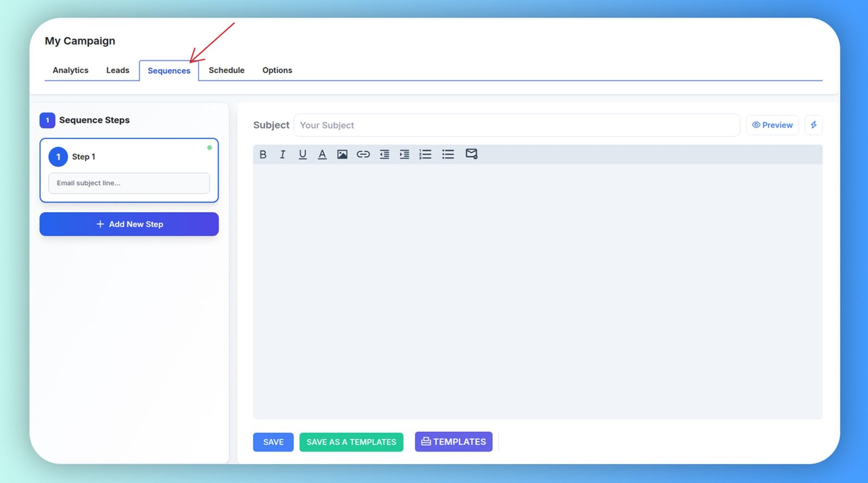
Task: Increase the text indent
Action: (x=405, y=155)
